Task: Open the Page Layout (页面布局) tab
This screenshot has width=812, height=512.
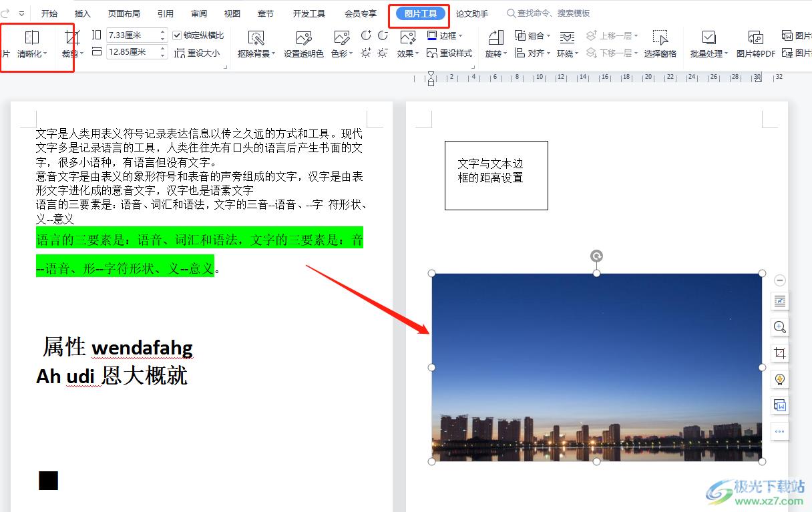Action: [124, 13]
